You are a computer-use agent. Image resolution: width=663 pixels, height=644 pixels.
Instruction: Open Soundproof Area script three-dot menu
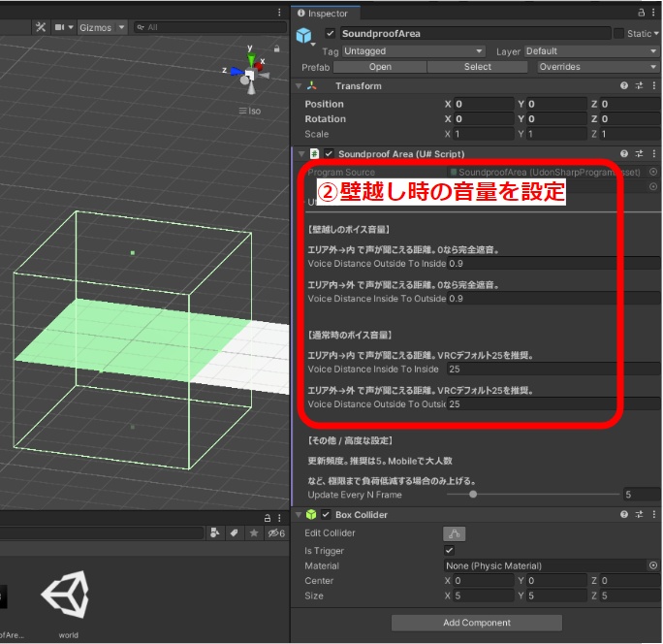click(653, 153)
